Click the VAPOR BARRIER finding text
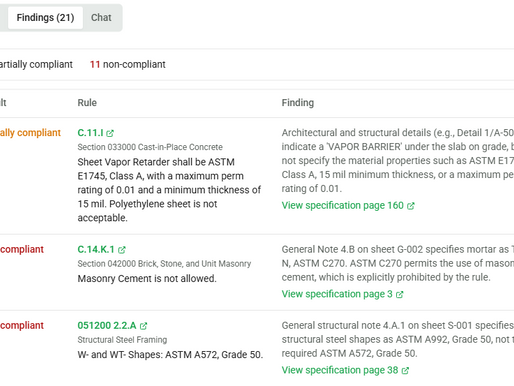 [x=398, y=161]
